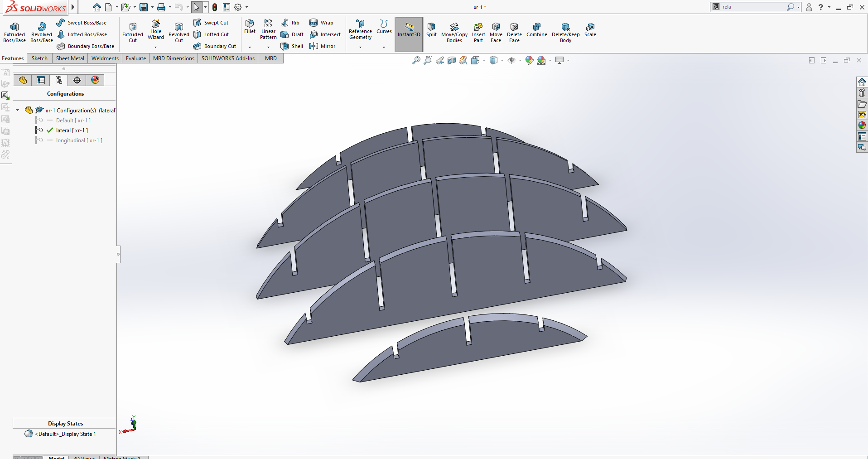Open the Home icon in quick access toolbar

(x=96, y=7)
